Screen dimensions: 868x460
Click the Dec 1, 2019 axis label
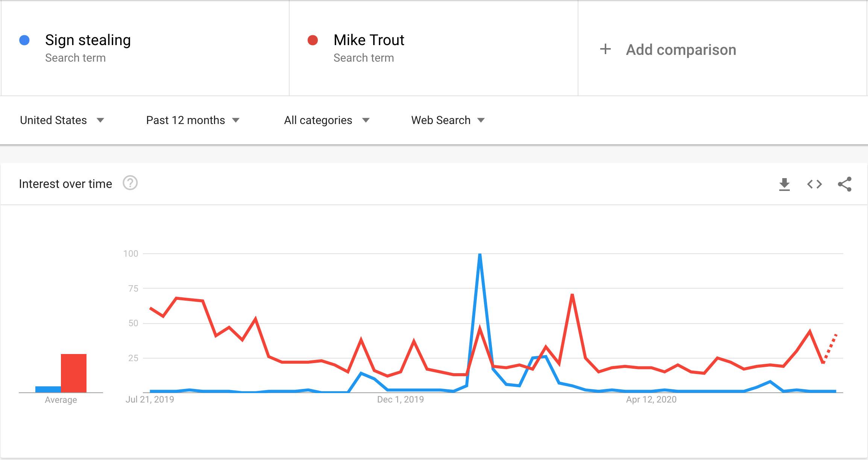coord(400,399)
